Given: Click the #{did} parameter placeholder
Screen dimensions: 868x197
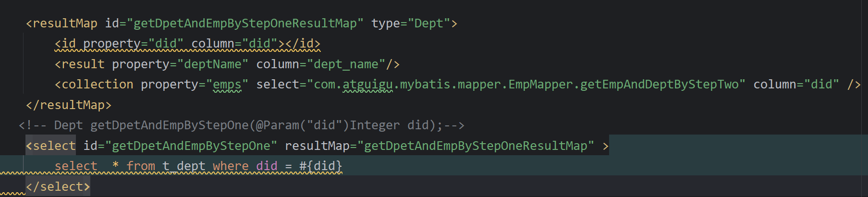Looking at the screenshot, I should [320, 166].
